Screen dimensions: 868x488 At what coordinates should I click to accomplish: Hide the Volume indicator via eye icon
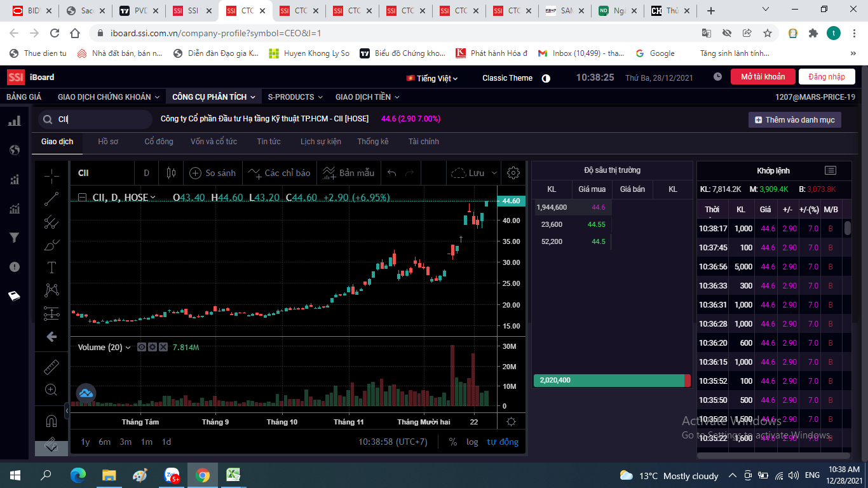[x=142, y=347]
